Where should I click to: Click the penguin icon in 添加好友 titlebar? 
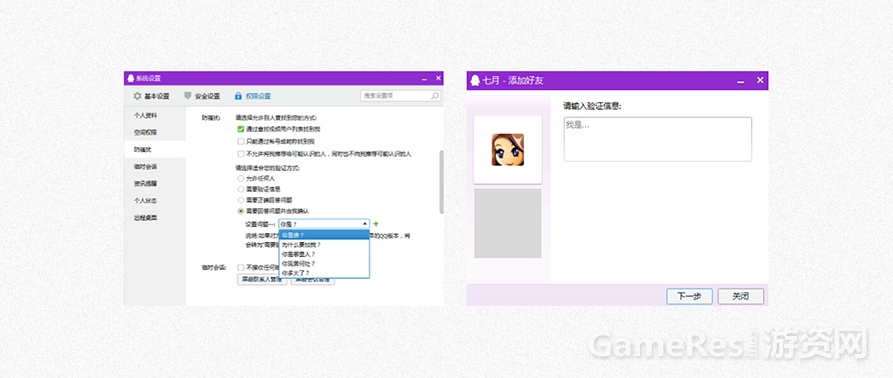tap(475, 80)
